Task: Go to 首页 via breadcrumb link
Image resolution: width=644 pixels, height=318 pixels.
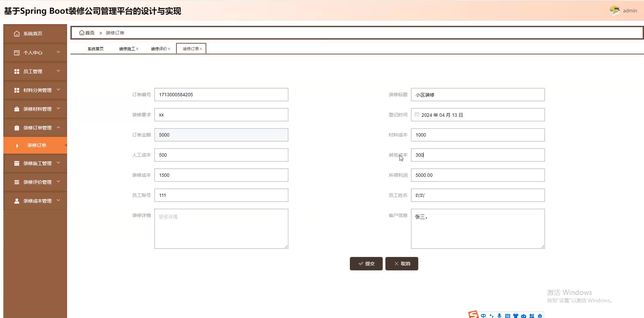Action: [90, 33]
